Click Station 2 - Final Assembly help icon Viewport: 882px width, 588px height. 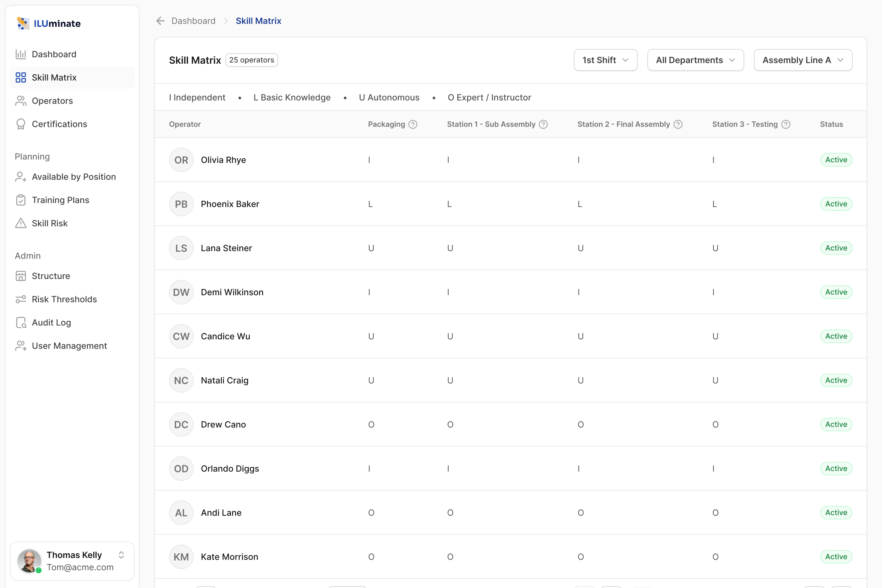[678, 125]
